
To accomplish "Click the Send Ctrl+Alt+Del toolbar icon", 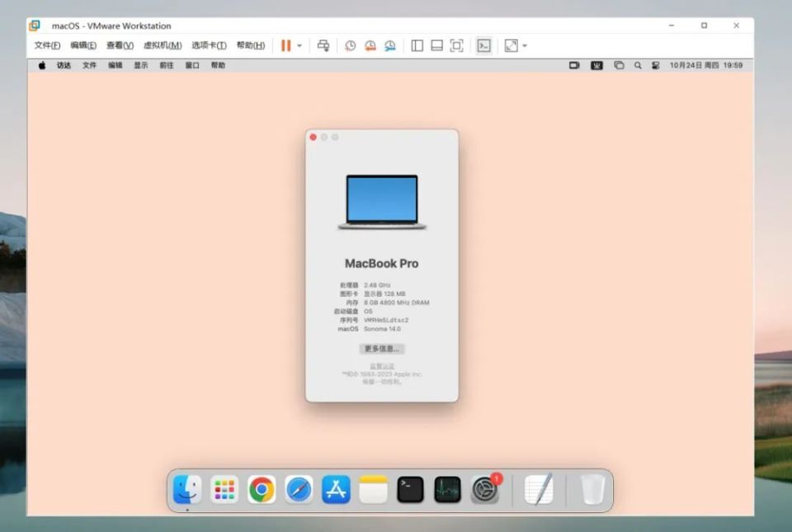I will (323, 45).
